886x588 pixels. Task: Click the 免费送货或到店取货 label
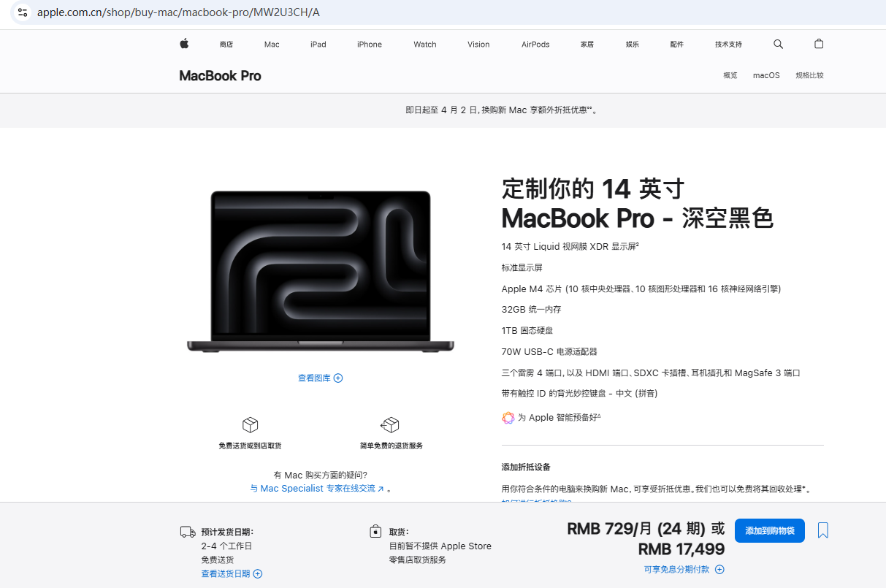[x=250, y=446]
